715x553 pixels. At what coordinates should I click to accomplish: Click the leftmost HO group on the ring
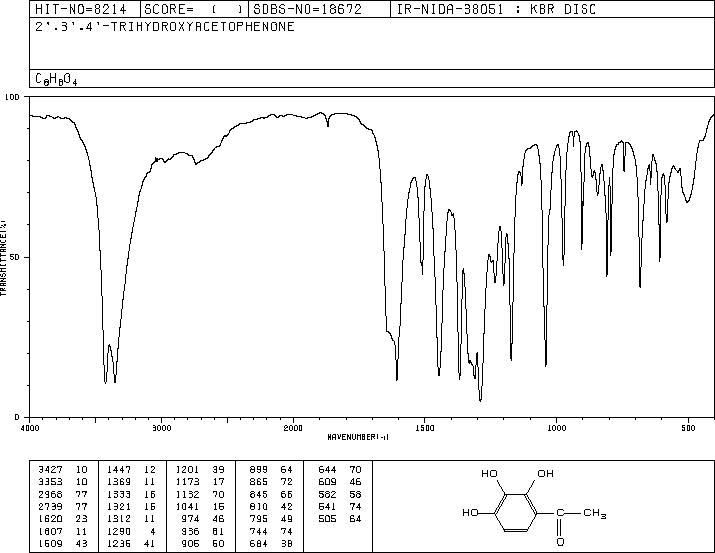470,513
